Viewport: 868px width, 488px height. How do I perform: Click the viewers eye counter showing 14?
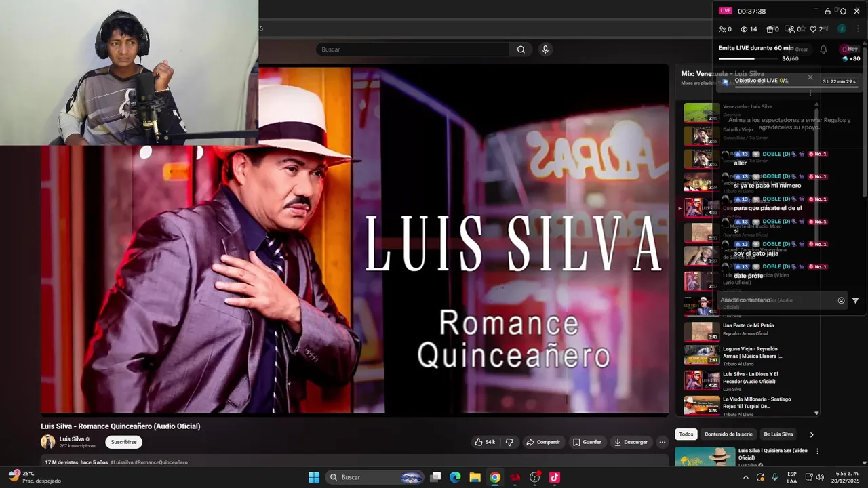(749, 29)
